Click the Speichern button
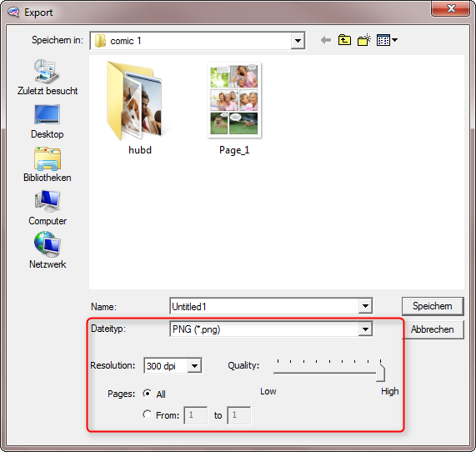 433,306
